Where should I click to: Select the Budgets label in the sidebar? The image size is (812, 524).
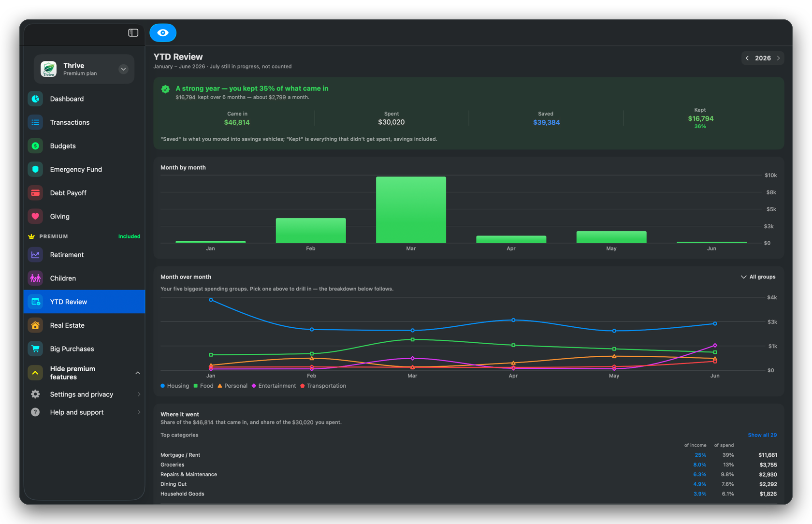(63, 146)
